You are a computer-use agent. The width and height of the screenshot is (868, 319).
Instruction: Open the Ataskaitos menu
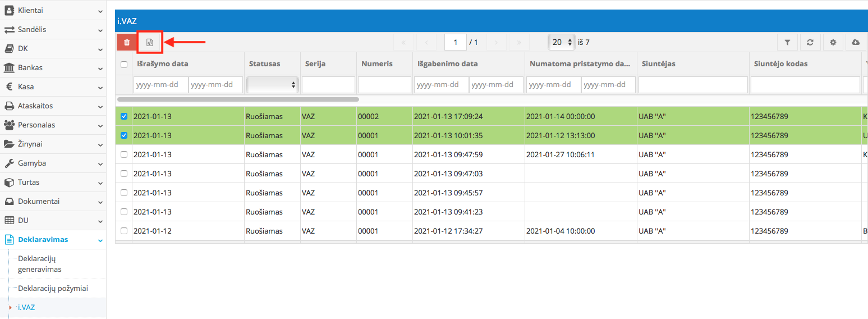53,106
